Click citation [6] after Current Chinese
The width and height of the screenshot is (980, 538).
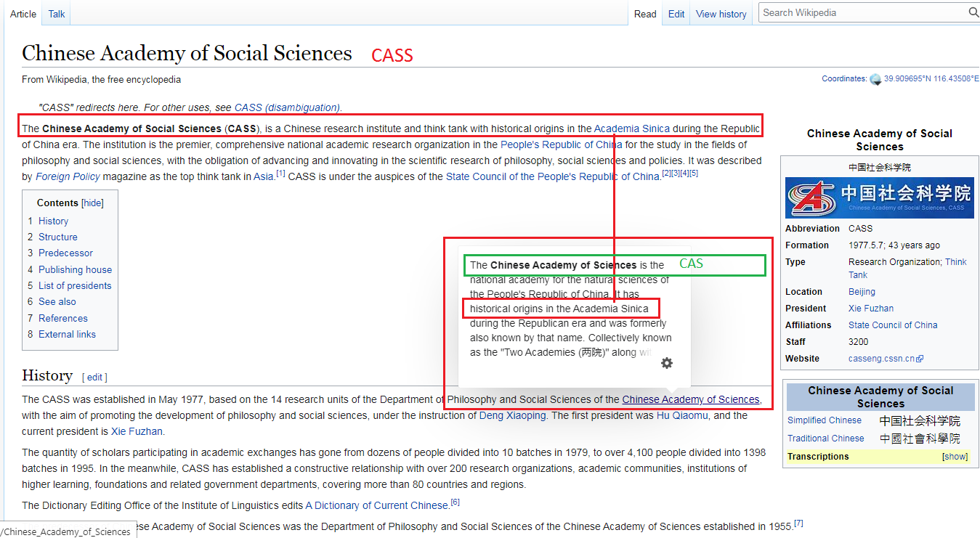(x=455, y=502)
